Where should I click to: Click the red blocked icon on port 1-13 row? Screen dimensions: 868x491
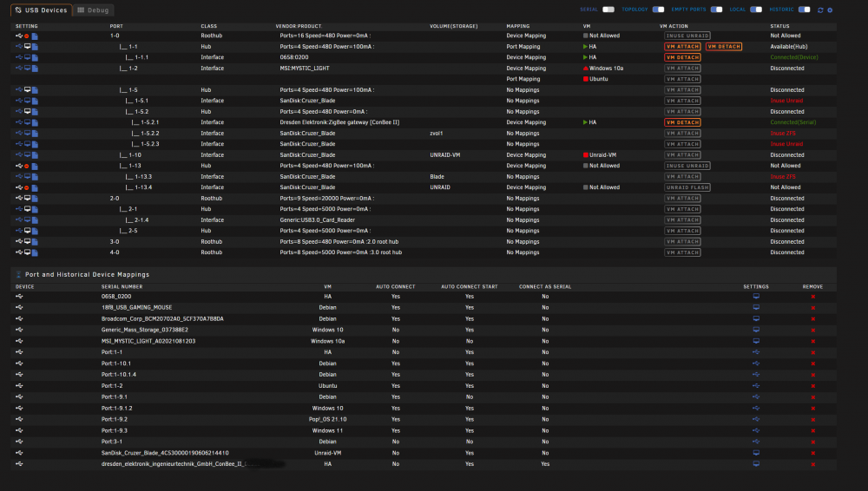point(27,166)
